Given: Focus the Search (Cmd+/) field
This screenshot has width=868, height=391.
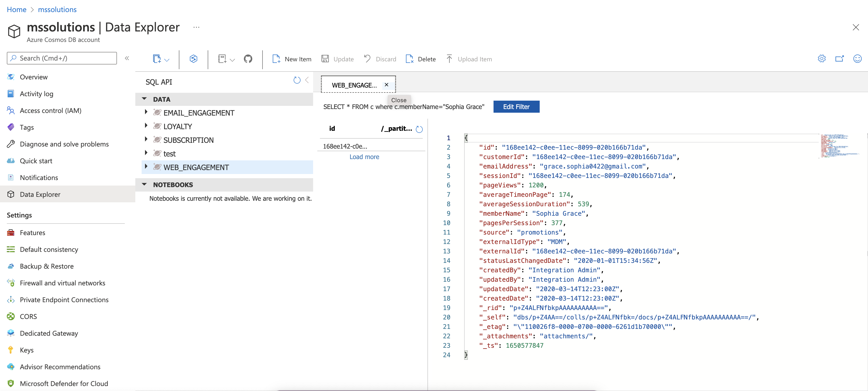Looking at the screenshot, I should pyautogui.click(x=62, y=58).
